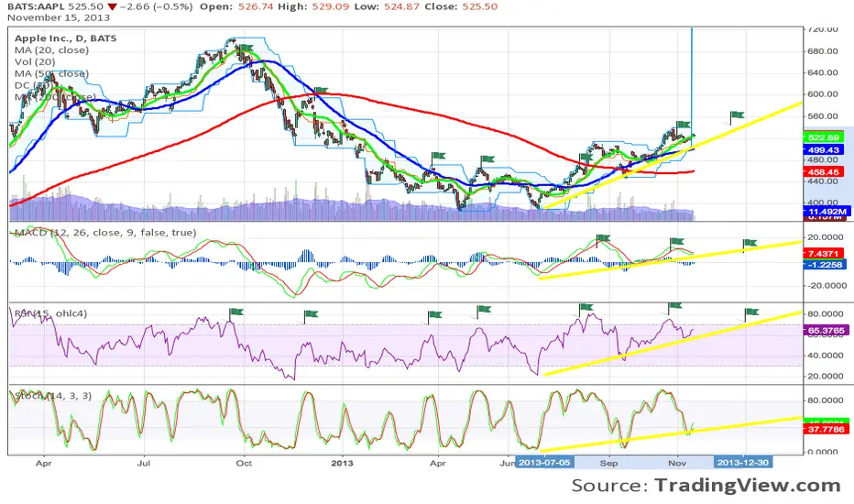
Task: Click the 'November 15, 2013' date text
Action: pyautogui.click(x=59, y=17)
